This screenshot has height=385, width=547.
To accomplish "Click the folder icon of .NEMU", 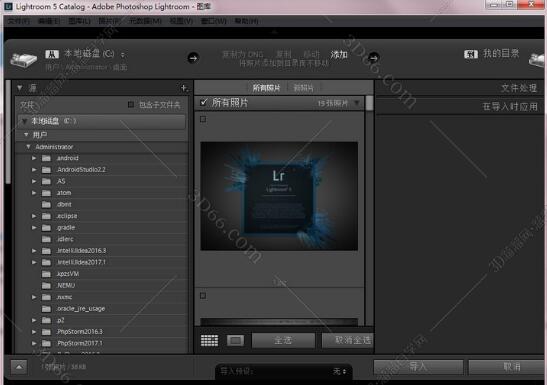I will [46, 286].
